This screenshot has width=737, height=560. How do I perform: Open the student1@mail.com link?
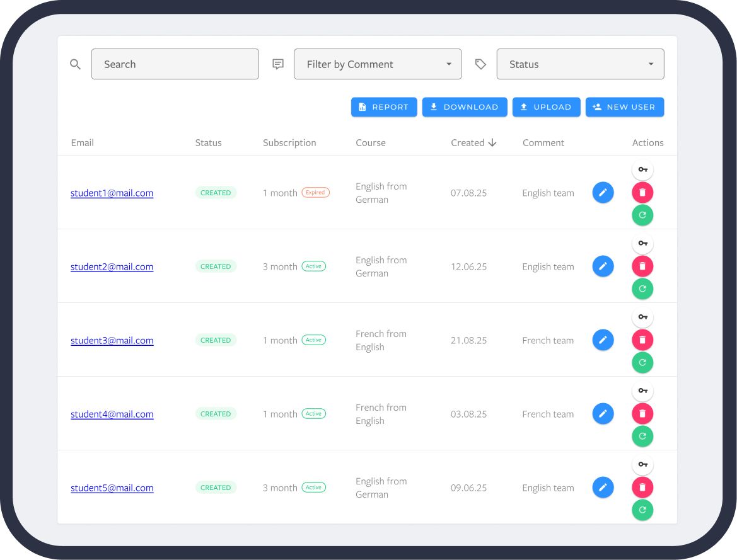[112, 193]
